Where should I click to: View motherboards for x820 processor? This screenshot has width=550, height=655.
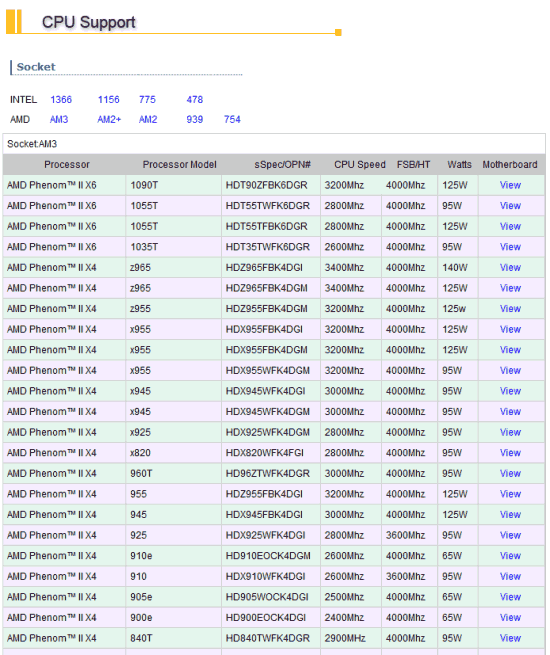(510, 453)
